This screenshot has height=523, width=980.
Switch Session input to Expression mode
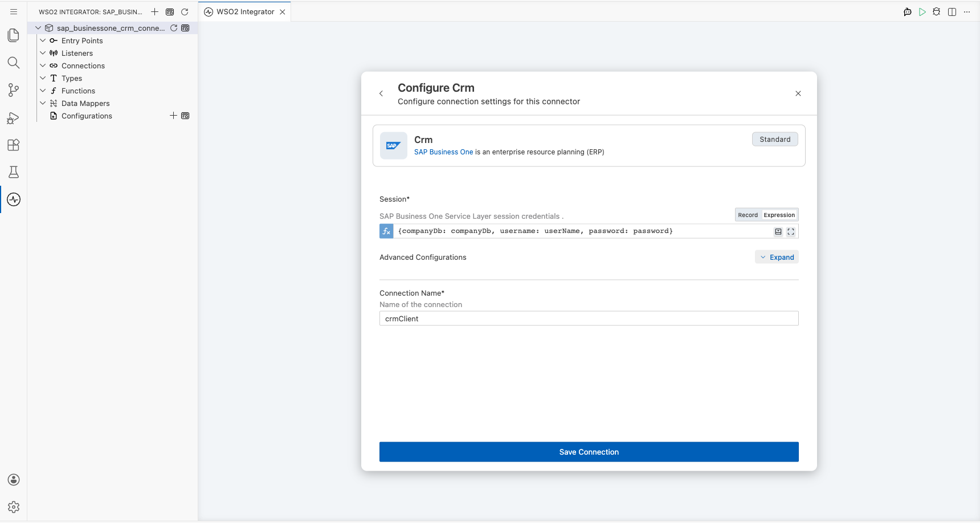[x=779, y=215]
